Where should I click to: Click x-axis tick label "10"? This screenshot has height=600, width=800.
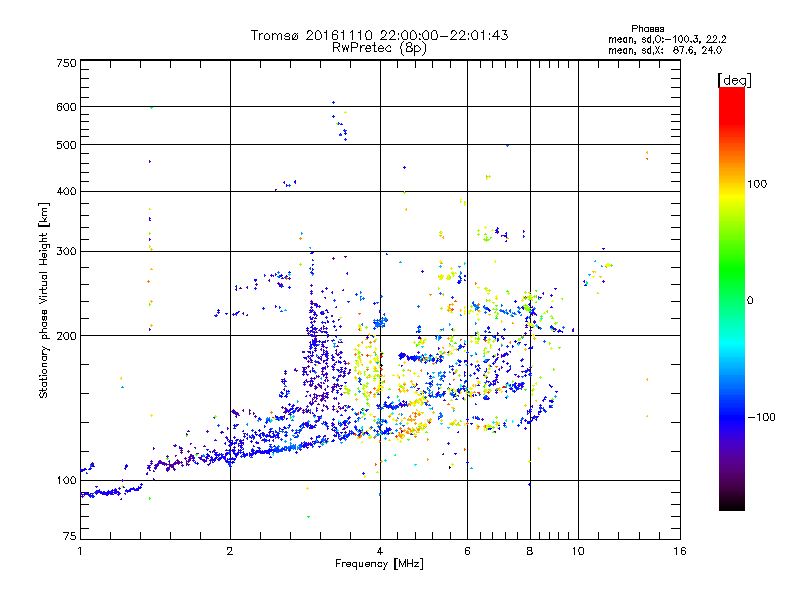(578, 551)
